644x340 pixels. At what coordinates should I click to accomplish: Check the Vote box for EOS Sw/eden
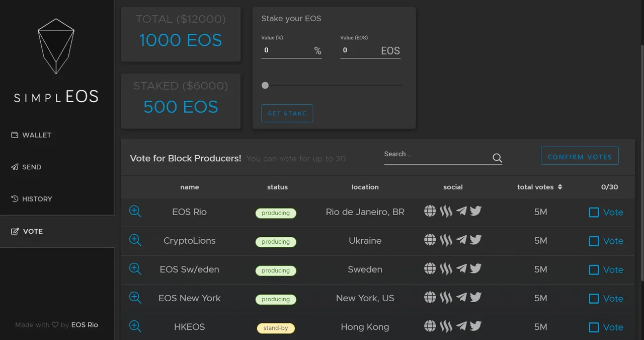click(x=594, y=270)
